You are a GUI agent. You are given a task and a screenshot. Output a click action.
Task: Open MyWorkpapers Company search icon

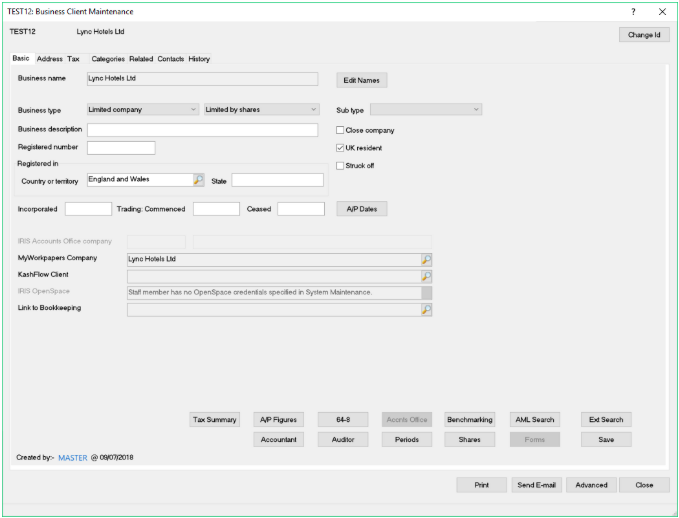point(426,258)
